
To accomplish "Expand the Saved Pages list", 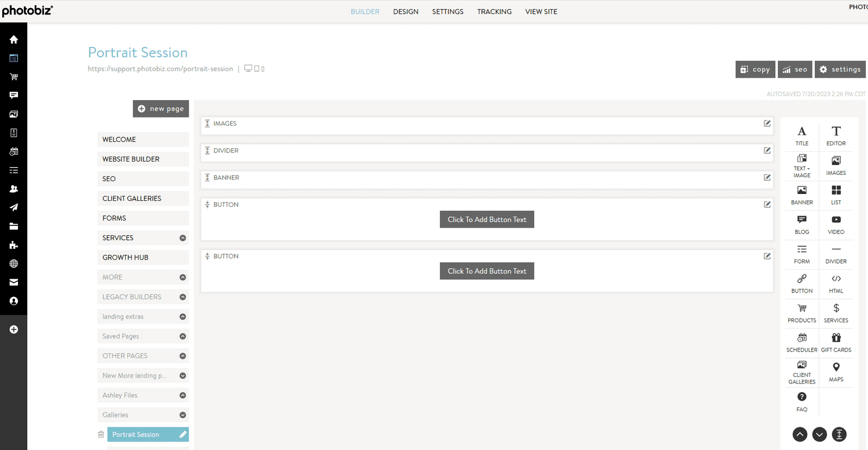I will [183, 336].
